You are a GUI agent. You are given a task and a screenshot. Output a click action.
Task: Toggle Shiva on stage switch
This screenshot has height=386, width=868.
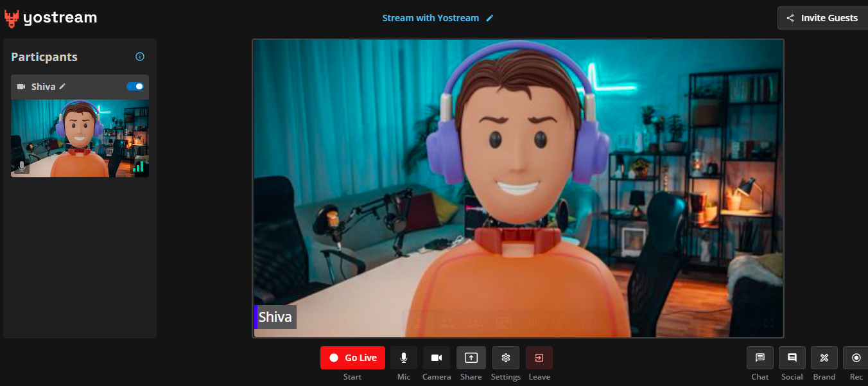point(135,86)
